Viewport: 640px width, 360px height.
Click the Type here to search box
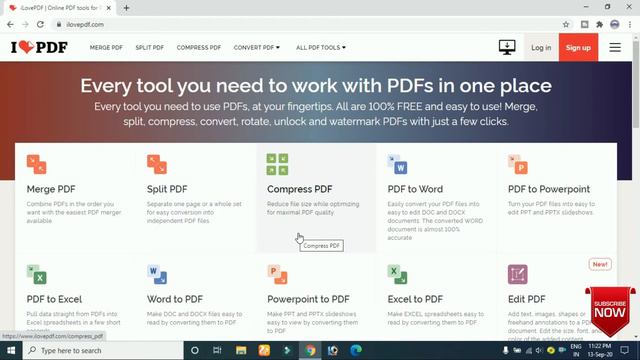(103, 351)
